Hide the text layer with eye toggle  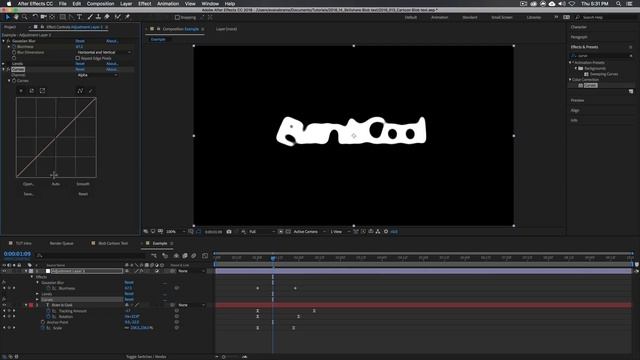pos(4,305)
